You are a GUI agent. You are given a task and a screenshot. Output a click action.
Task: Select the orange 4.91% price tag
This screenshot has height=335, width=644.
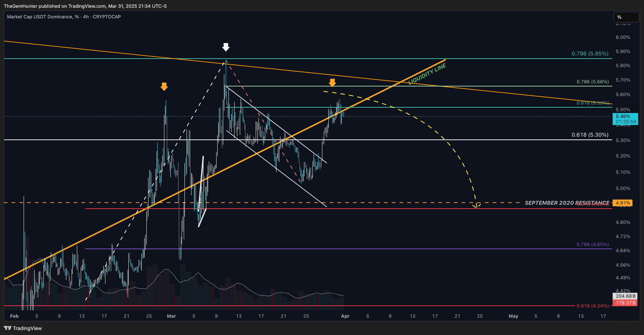[x=623, y=203]
